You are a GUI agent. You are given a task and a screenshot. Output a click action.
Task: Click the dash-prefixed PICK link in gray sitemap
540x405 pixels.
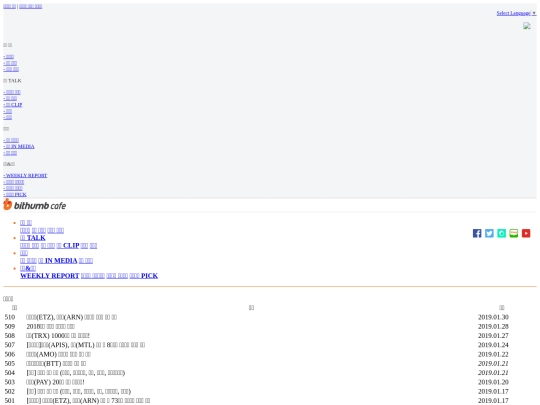click(15, 195)
